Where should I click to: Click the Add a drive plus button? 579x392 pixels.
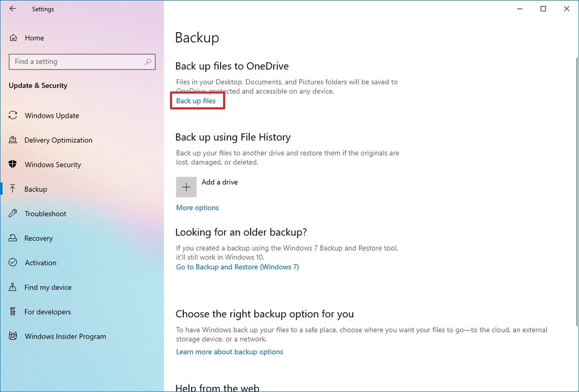pyautogui.click(x=186, y=187)
